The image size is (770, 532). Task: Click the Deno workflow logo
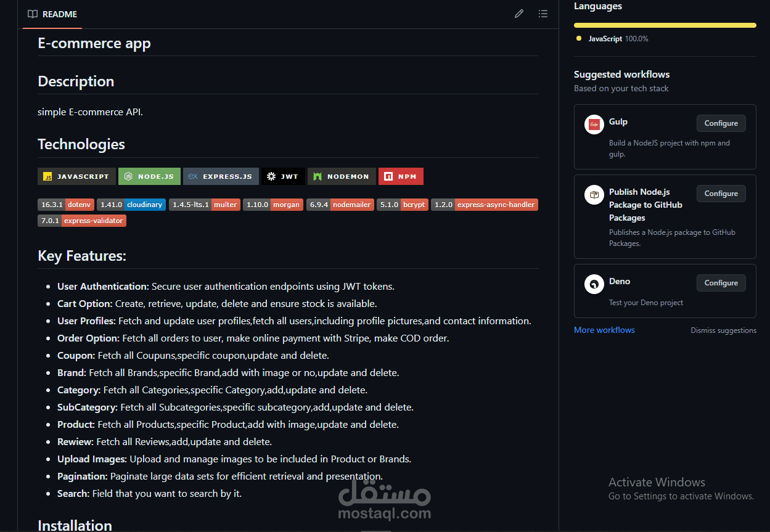[x=594, y=284]
